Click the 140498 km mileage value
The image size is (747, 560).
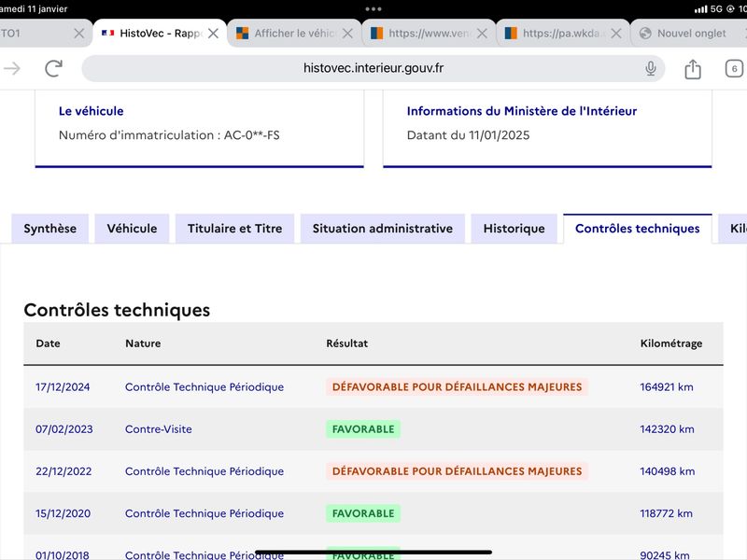667,471
